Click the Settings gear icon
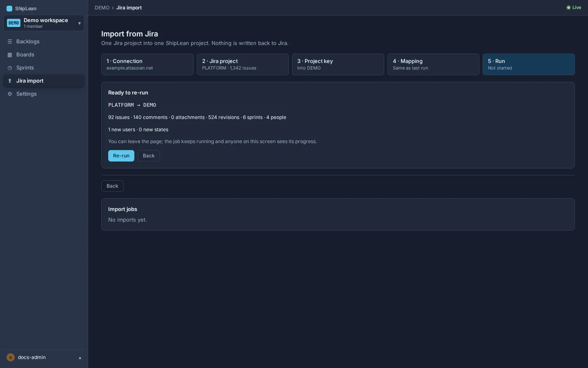 coord(10,94)
